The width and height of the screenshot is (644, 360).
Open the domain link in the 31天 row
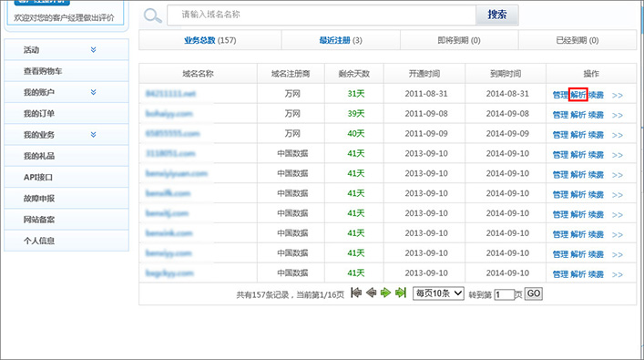tap(170, 94)
